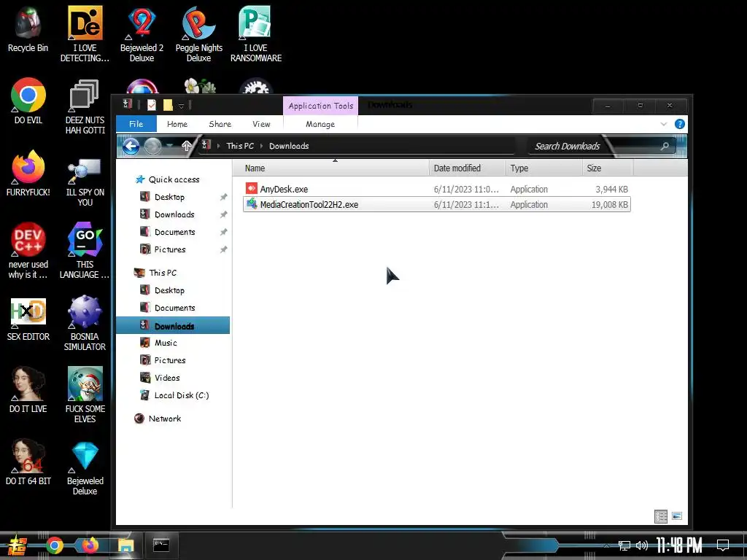
Task: Open the network tray icon
Action: (x=624, y=545)
